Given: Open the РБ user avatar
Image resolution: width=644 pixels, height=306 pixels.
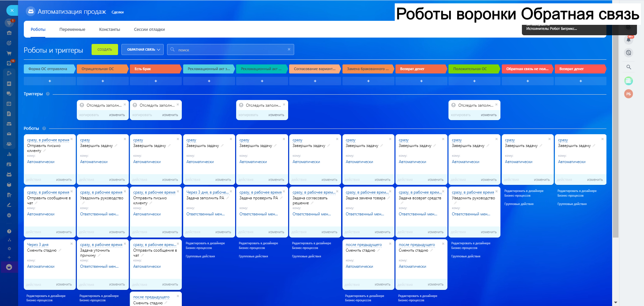Looking at the screenshot, I should pyautogui.click(x=629, y=94).
